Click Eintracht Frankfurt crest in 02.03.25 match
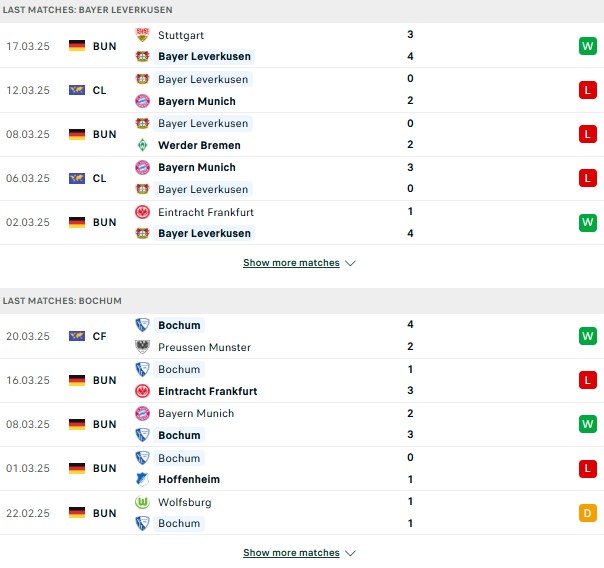604x568 pixels. pos(142,212)
